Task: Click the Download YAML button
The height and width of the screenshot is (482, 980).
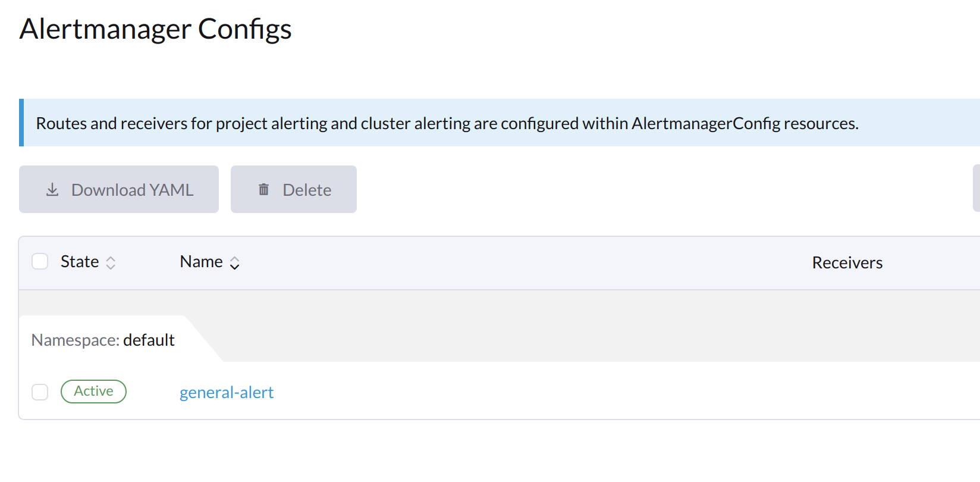Action: coord(119,189)
